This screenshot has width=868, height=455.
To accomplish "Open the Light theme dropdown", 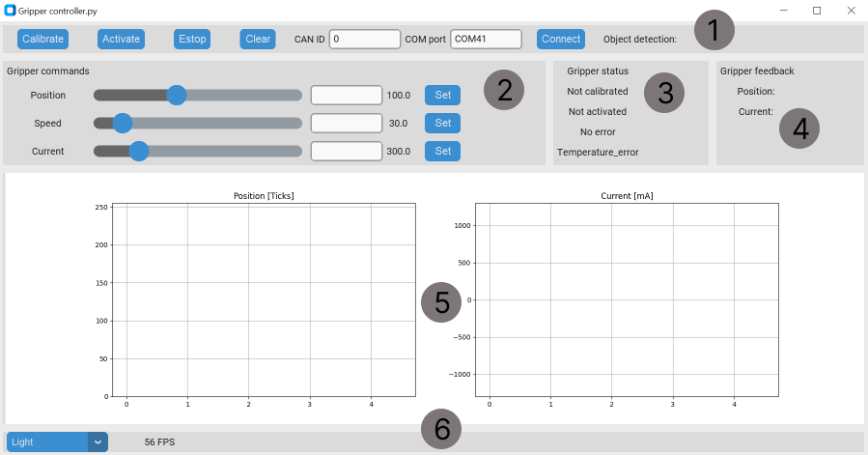I will tap(57, 441).
